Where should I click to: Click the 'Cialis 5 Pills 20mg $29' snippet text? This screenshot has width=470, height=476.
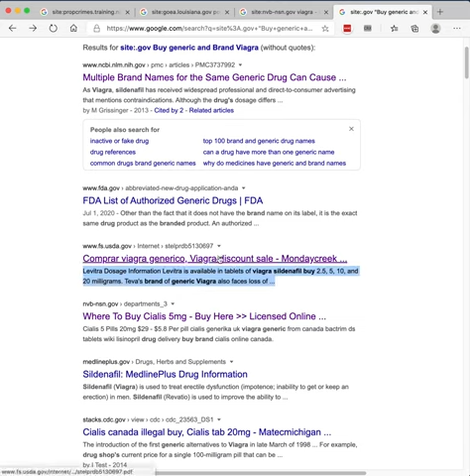click(x=219, y=334)
